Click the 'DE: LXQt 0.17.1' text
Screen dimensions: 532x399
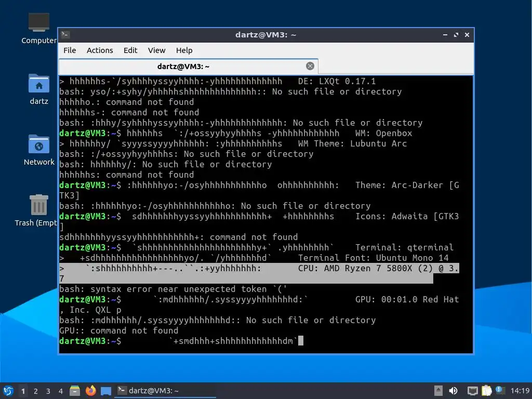pos(337,81)
